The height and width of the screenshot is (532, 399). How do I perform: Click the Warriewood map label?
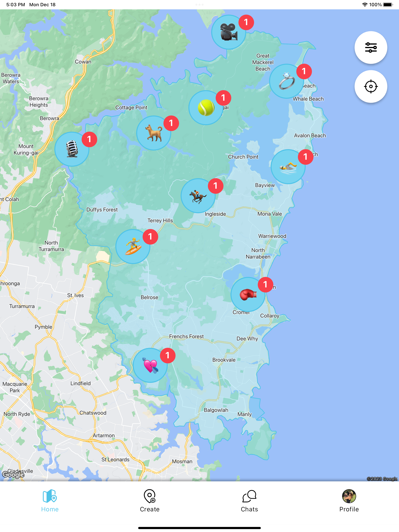(x=272, y=236)
